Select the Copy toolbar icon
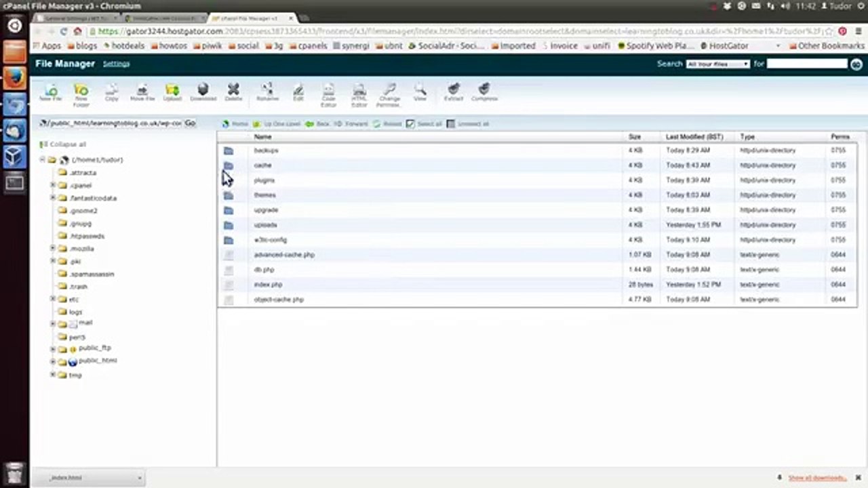Screen dimensions: 868x488 pyautogui.click(x=111, y=92)
